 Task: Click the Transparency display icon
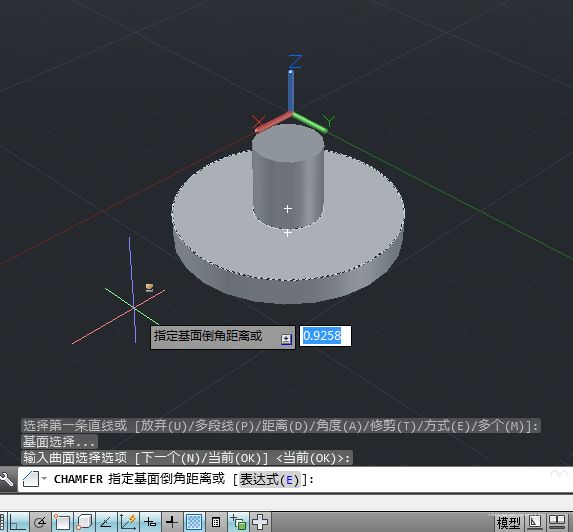coord(194,522)
